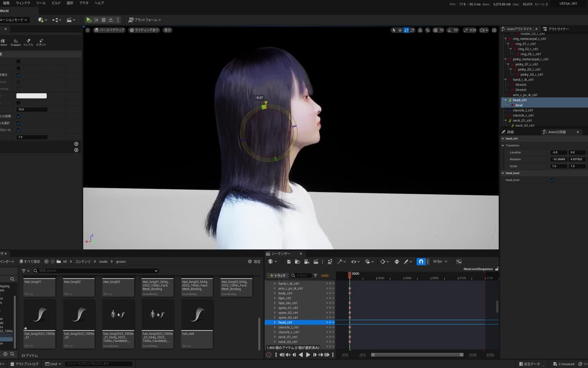Click the すべて保存 button above the content browser
Screen dimensions: 588x368
pos(30,261)
